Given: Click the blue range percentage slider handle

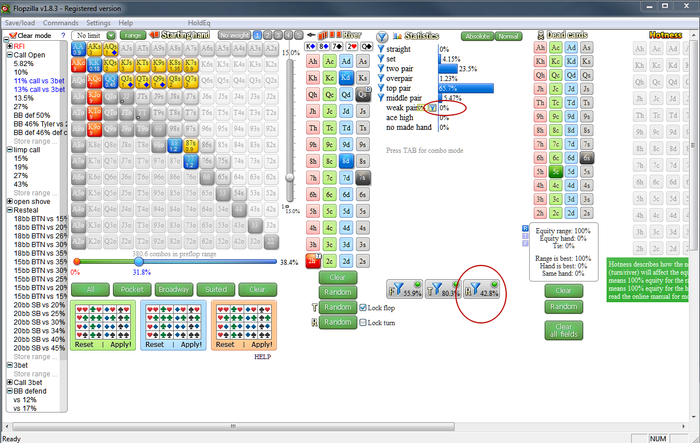Looking at the screenshot, I should coord(139,261).
